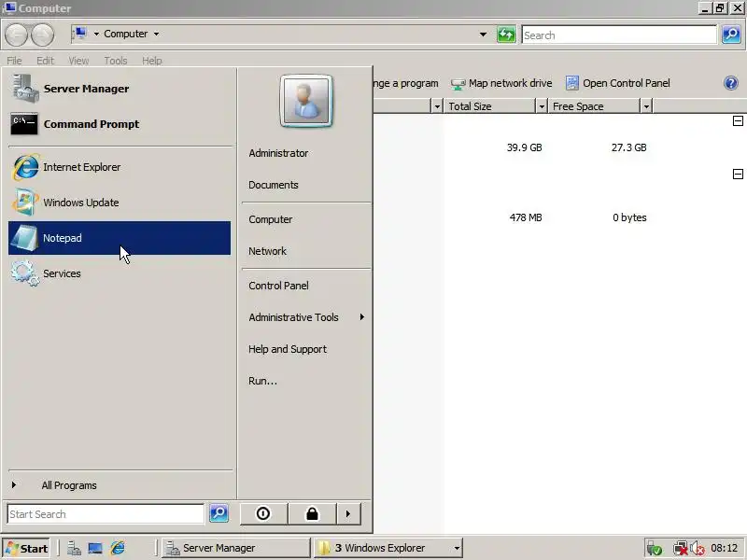Launch Notepad from Start menu
This screenshot has width=747, height=560.
coord(120,238)
